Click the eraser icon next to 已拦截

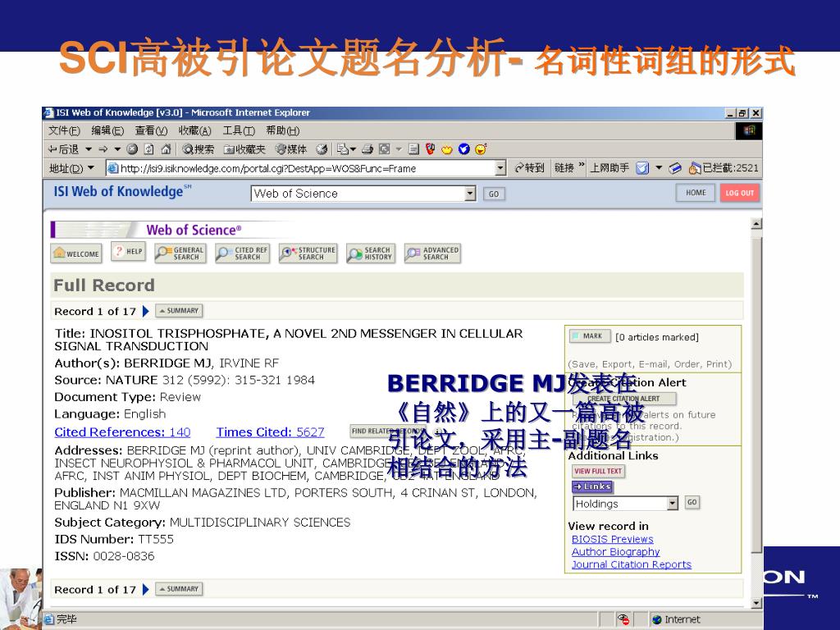(676, 168)
